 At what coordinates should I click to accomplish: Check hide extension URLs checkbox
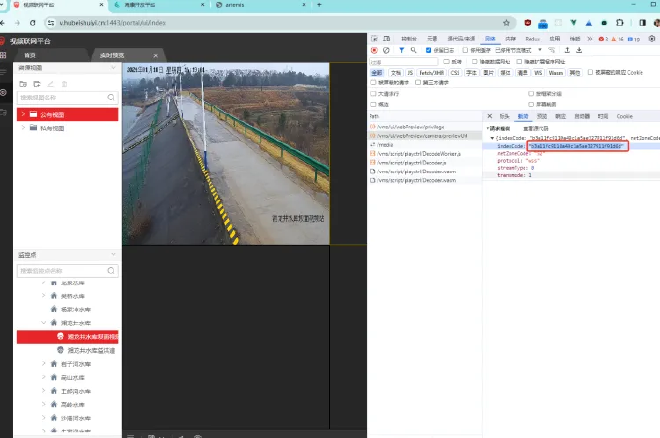(x=519, y=61)
